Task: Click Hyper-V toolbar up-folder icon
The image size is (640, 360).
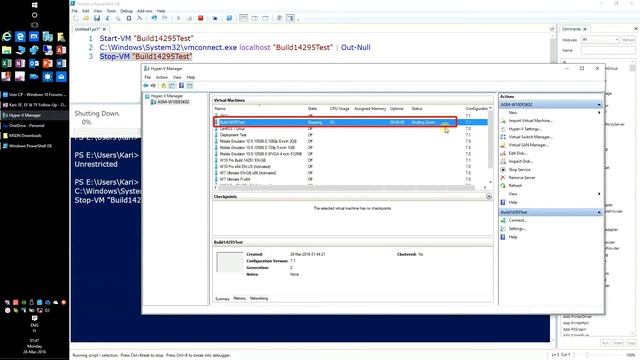Action: 164,85
